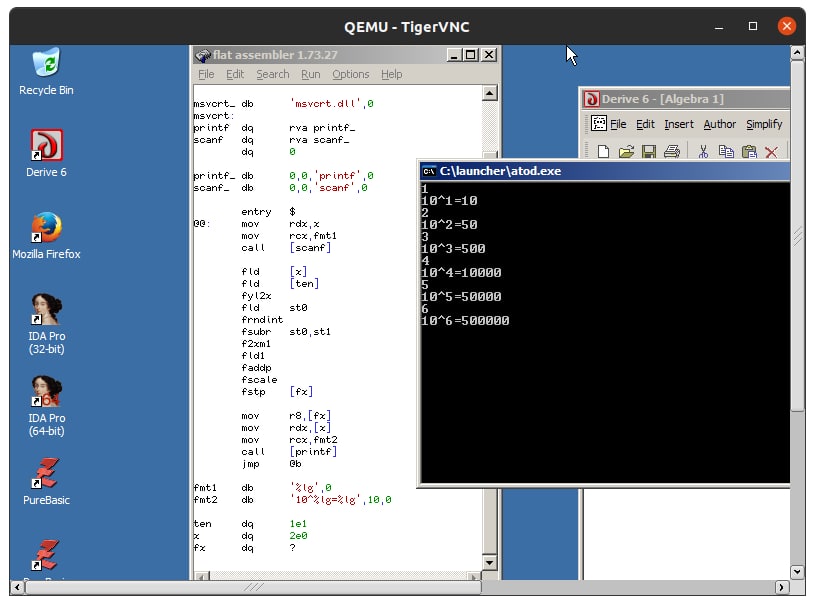Screen dimensions: 815x605
Task: Click the 'frndint' instruction in the editor
Action: click(x=262, y=320)
